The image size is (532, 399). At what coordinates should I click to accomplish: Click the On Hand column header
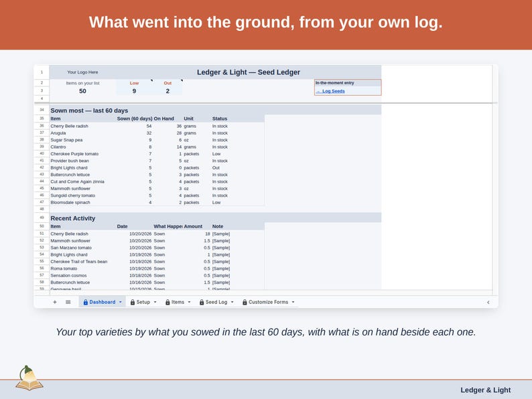point(164,118)
